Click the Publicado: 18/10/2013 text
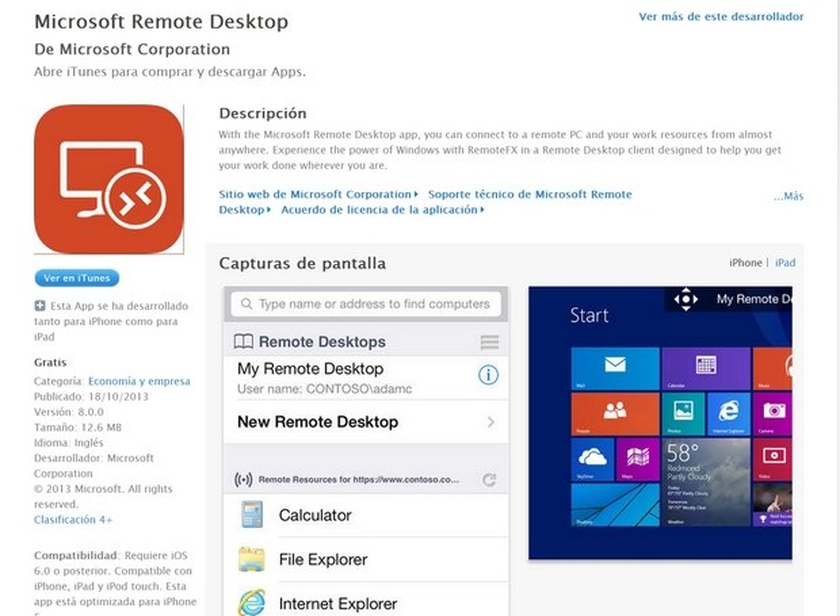 tap(91, 397)
